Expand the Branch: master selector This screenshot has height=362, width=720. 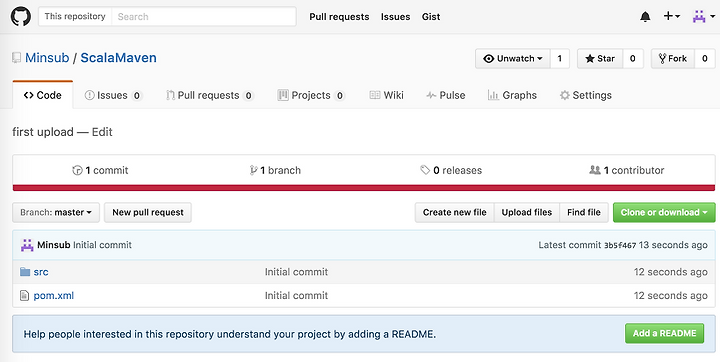tap(56, 213)
